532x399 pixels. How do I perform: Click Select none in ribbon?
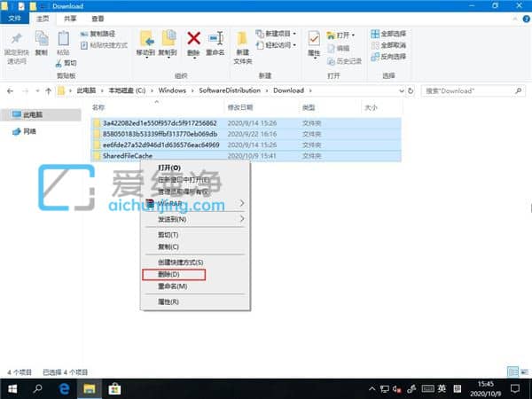tap(388, 45)
